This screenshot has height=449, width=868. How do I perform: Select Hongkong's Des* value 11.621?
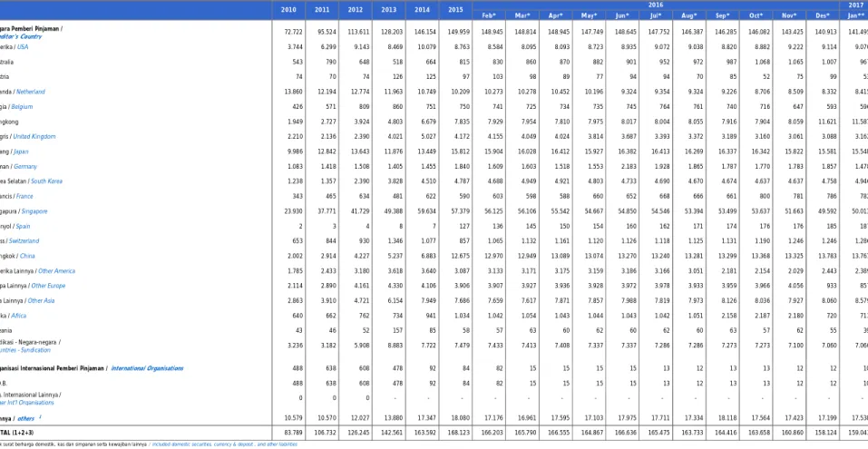pos(822,122)
